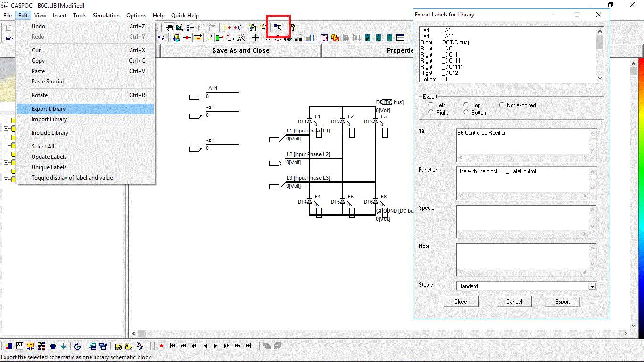Select the _DC1111 row in labels list
The height and width of the screenshot is (362, 644).
tap(508, 67)
